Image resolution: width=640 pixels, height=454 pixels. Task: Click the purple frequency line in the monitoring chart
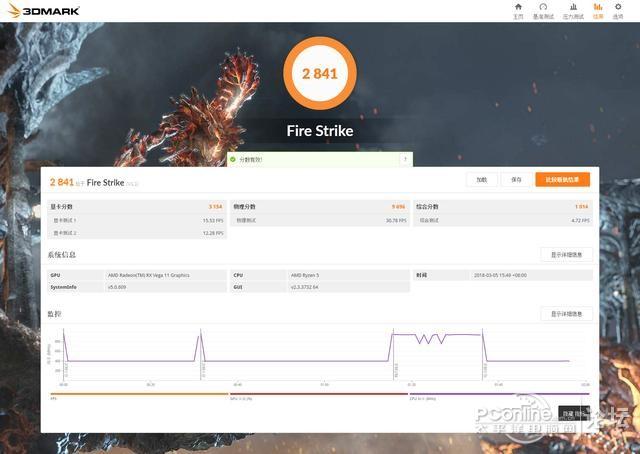[x=294, y=361]
